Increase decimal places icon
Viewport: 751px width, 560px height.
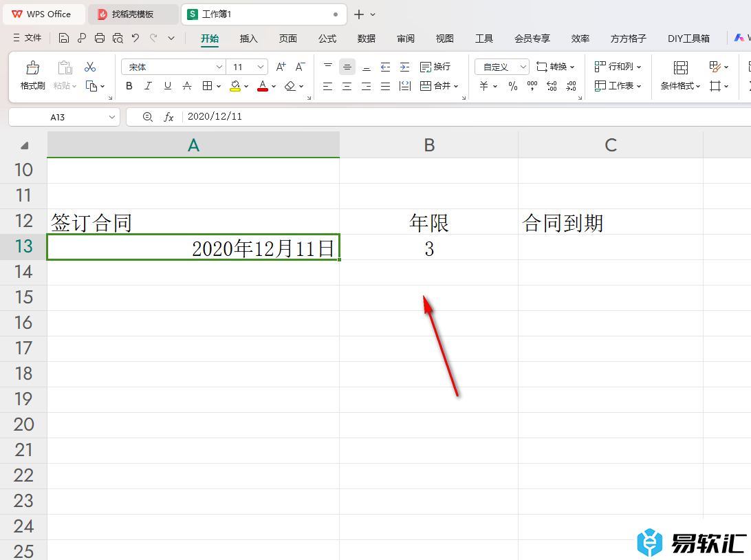[552, 86]
